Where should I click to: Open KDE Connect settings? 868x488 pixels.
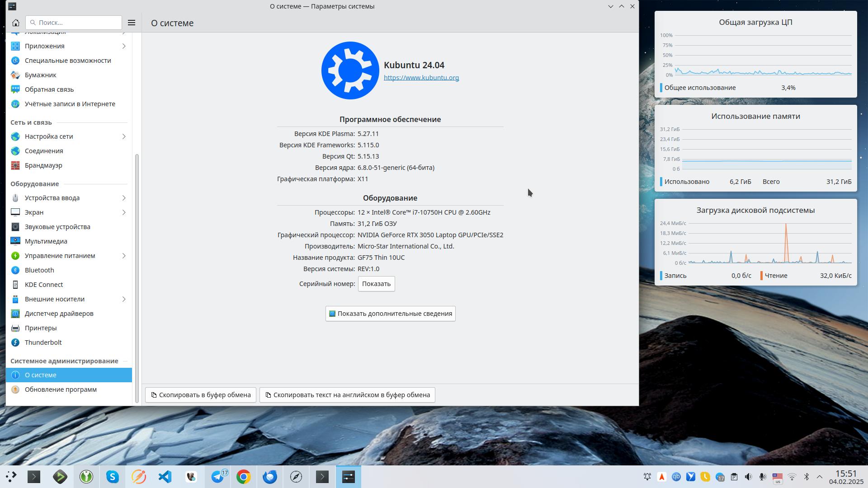pos(44,285)
